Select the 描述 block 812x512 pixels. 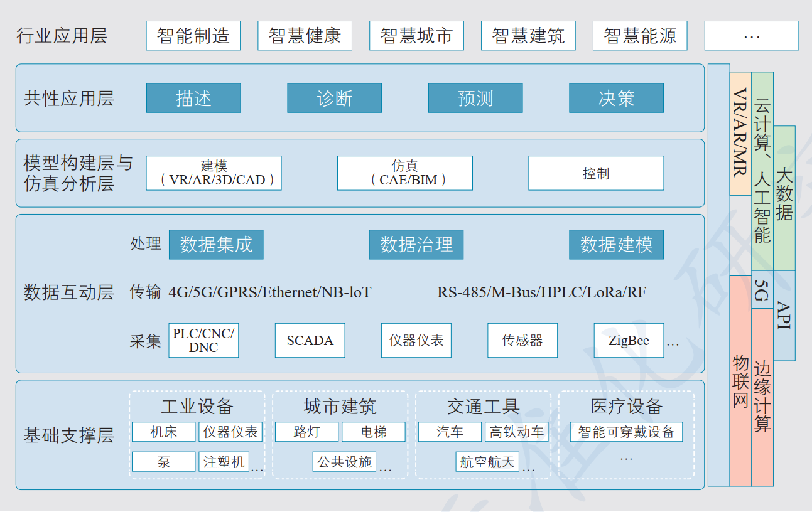coord(193,98)
